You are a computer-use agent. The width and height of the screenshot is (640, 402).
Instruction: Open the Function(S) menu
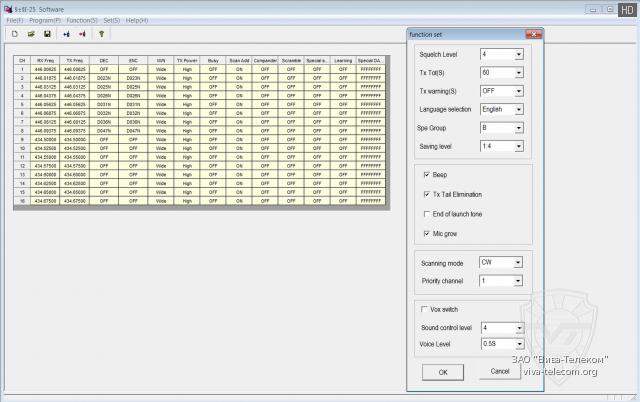pos(82,20)
